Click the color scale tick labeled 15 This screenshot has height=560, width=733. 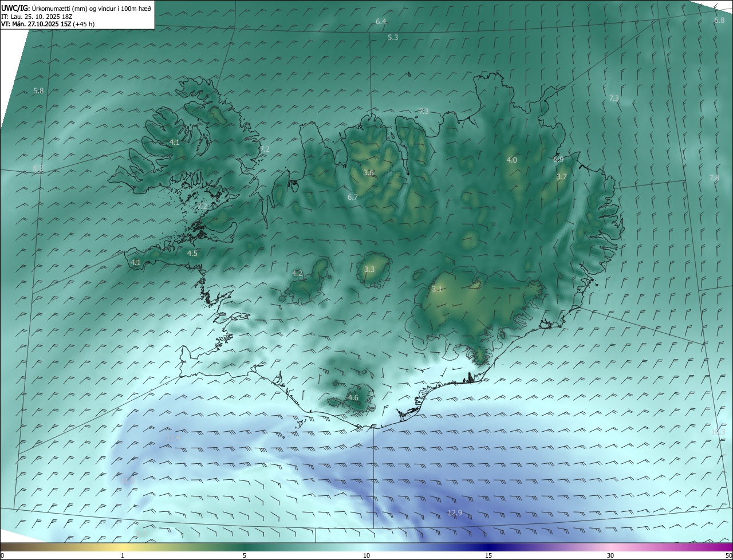(x=488, y=555)
